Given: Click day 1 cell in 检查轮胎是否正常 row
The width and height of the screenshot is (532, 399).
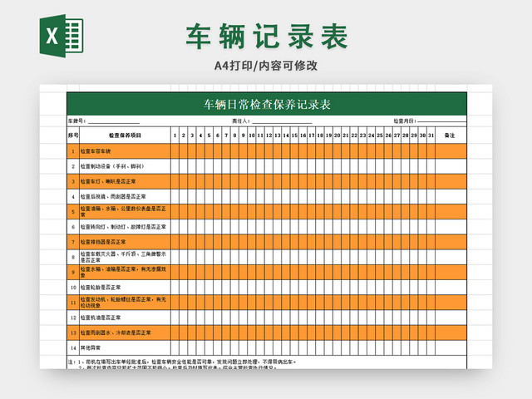Looking at the screenshot, I should tap(175, 288).
